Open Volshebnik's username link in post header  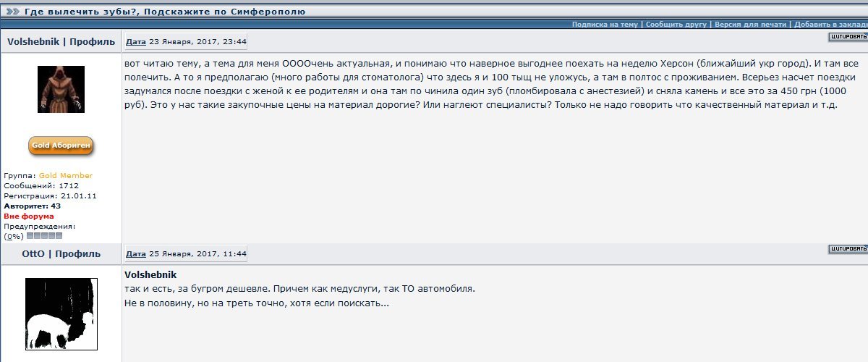33,41
